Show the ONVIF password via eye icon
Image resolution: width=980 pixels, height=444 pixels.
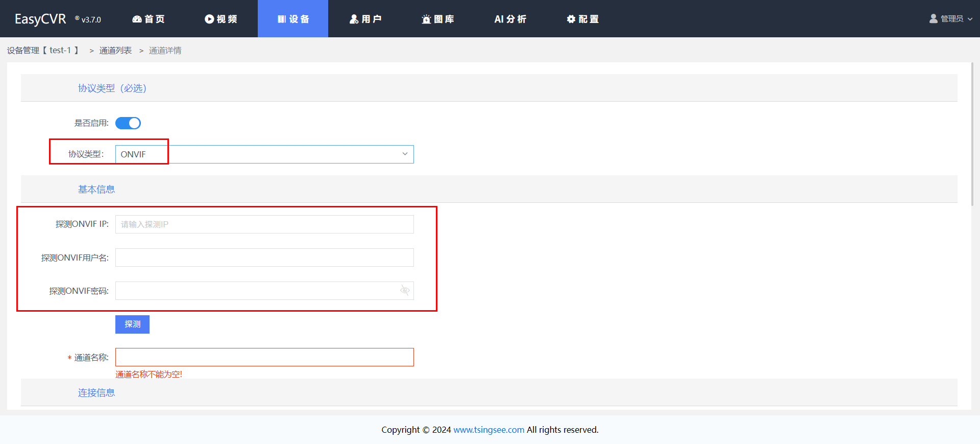(x=405, y=291)
